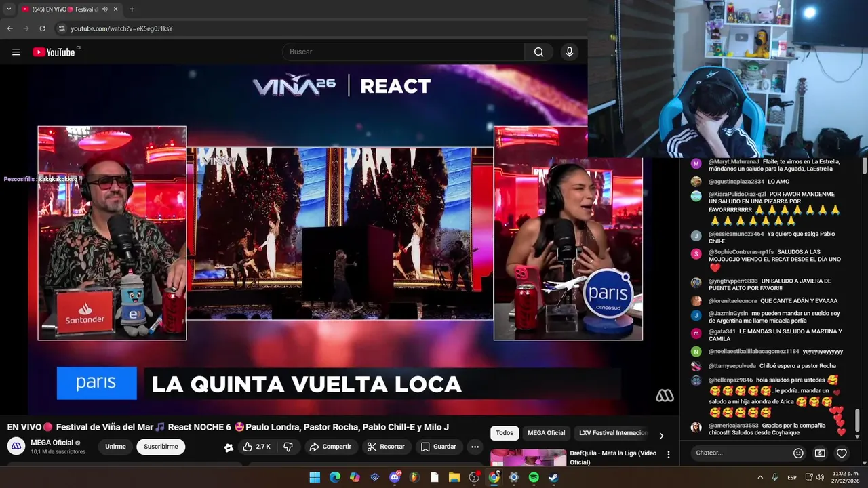Click the @lorenitaeleonora chat username
The image size is (868, 488).
[732, 301]
